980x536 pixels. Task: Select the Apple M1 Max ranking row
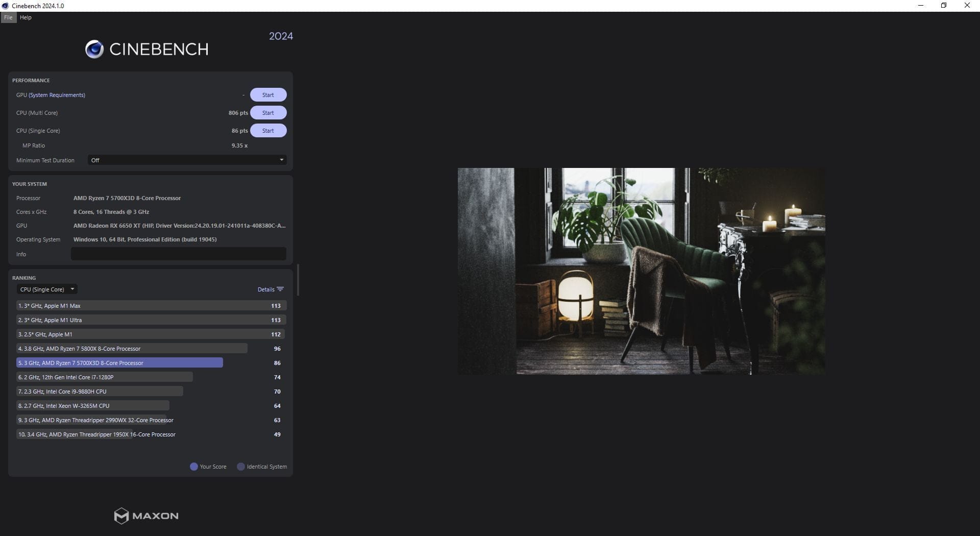tap(151, 306)
